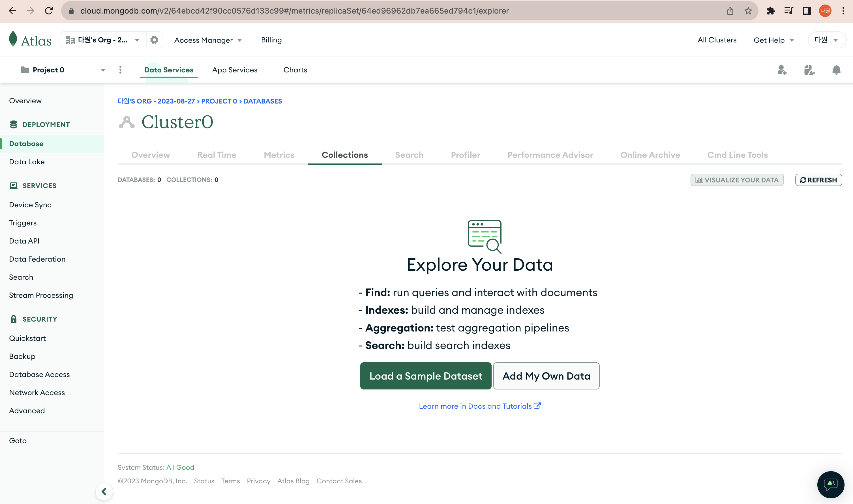The image size is (853, 504).
Task: Open the browser extensions puzzle icon
Action: tap(771, 11)
